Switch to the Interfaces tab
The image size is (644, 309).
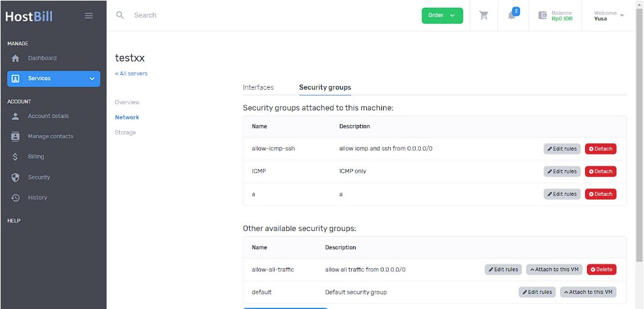tap(258, 87)
